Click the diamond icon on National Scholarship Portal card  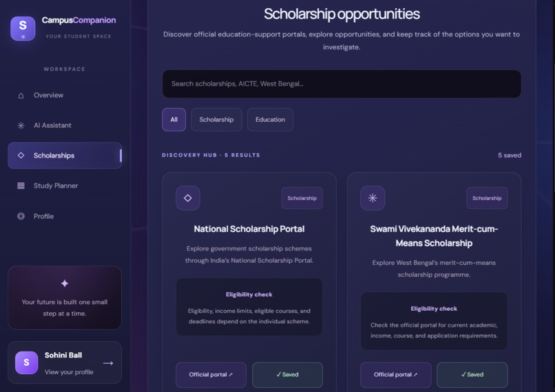pyautogui.click(x=188, y=198)
